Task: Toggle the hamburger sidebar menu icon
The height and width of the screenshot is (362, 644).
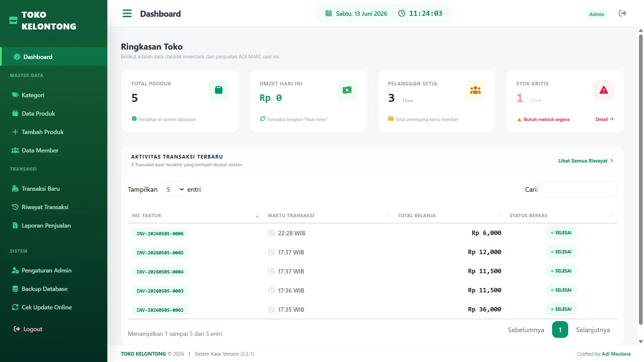Action: click(x=127, y=13)
